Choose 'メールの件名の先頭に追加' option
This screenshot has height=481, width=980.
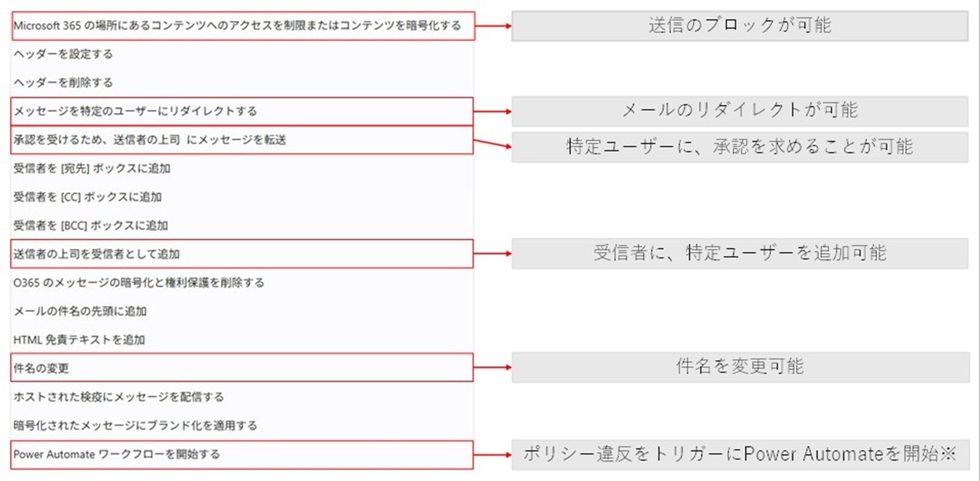click(80, 311)
